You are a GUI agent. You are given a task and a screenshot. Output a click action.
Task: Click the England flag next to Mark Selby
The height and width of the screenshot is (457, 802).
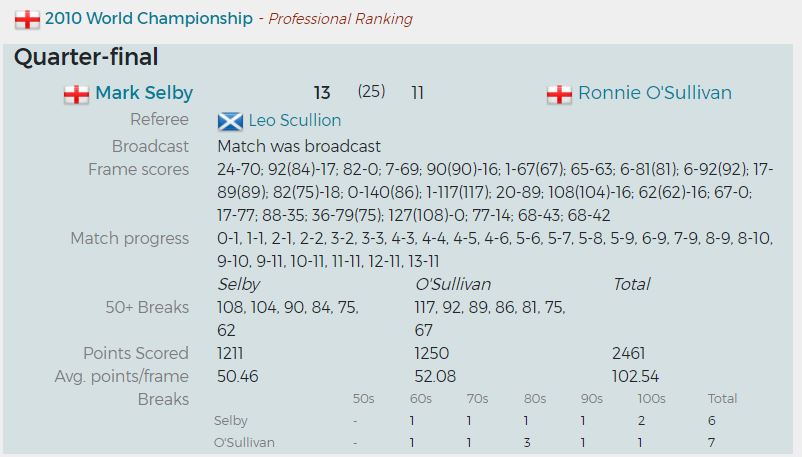pos(77,94)
